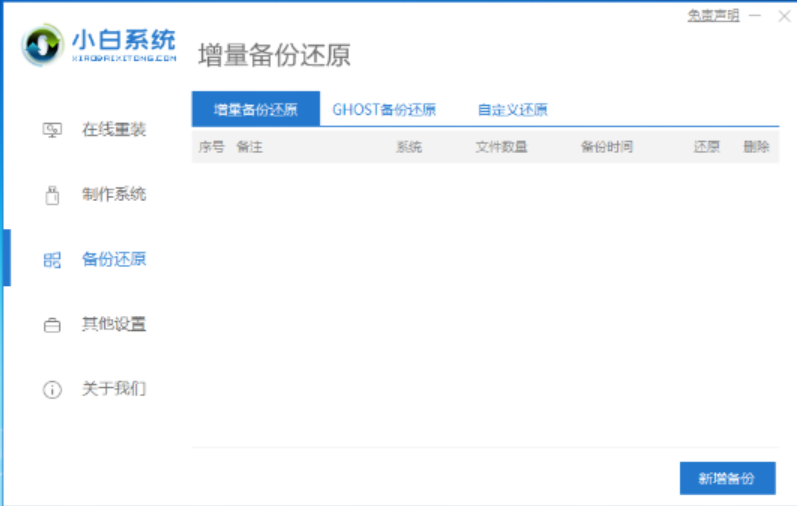Click the 还原 column header
Image resolution: width=797 pixels, height=506 pixels.
tap(707, 147)
